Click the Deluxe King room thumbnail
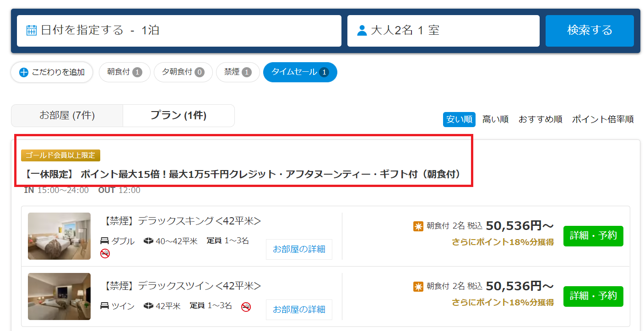 59,236
